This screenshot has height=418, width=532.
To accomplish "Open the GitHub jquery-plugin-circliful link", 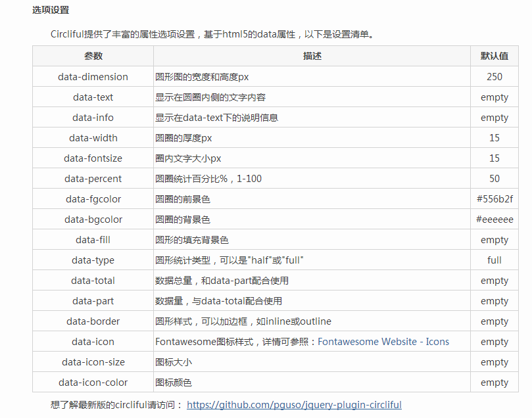I will tap(294, 405).
